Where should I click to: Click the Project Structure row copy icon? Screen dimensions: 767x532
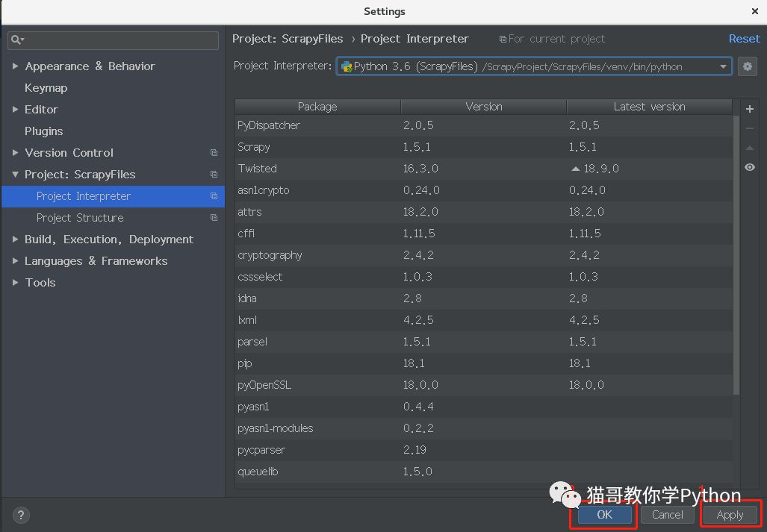click(214, 217)
